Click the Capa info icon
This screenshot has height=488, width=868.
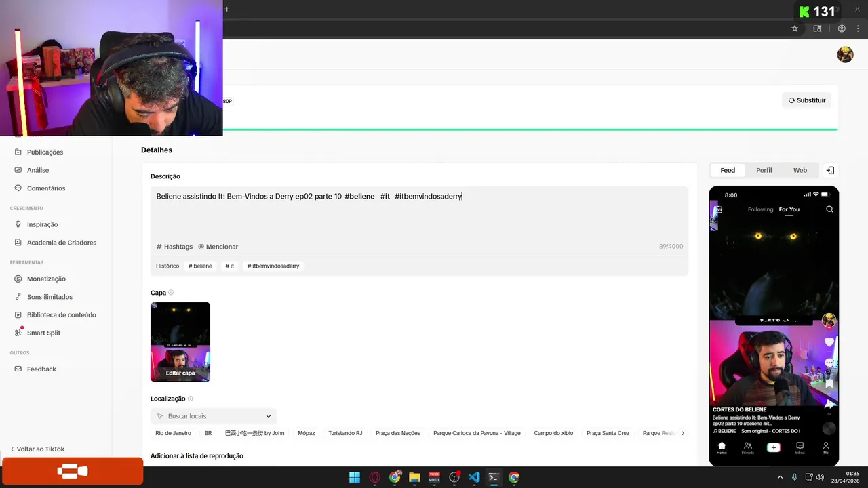(x=171, y=293)
